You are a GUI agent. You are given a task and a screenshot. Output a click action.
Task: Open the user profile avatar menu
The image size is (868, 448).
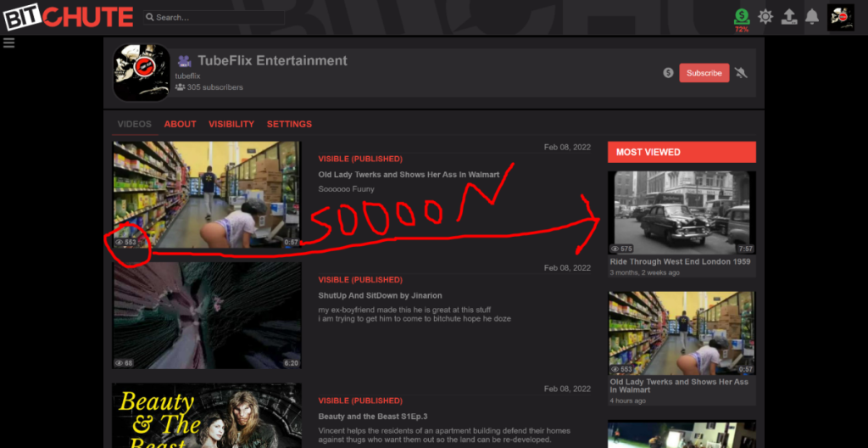coord(840,17)
